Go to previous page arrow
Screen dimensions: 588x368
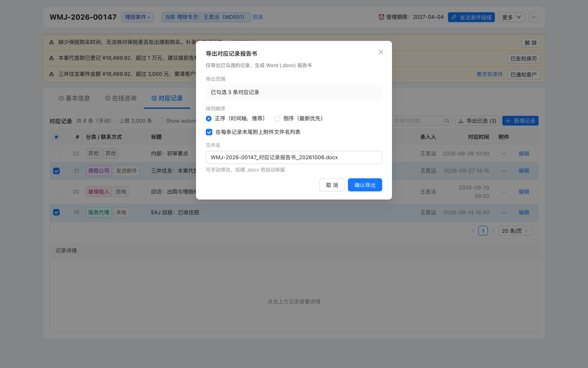(x=473, y=231)
